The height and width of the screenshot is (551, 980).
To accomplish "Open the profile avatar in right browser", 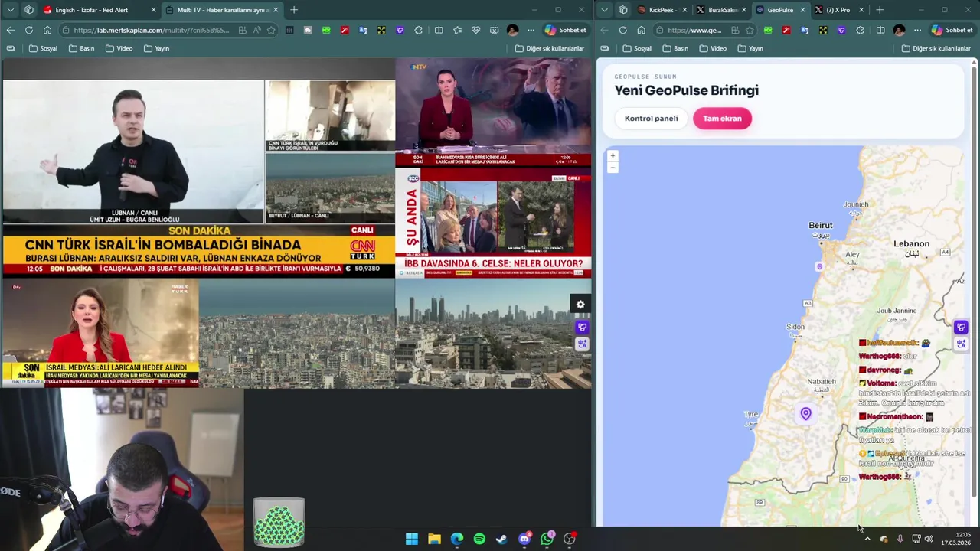I will pos(899,30).
